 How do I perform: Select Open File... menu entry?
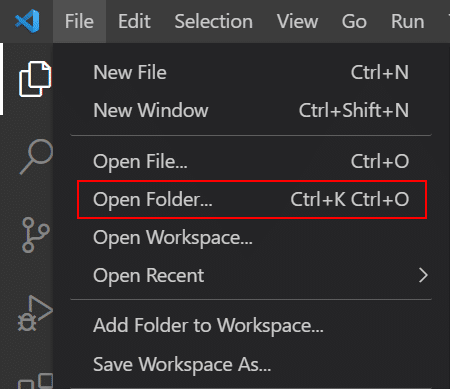pyautogui.click(x=251, y=162)
